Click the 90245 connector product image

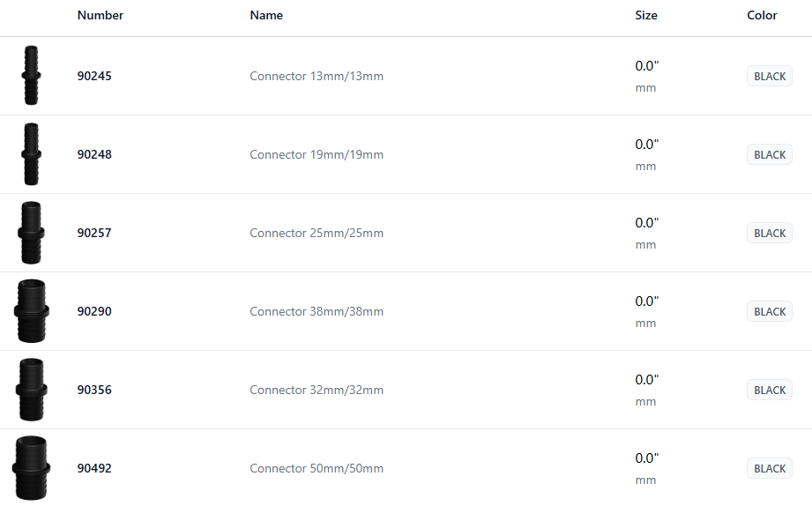coord(31,76)
